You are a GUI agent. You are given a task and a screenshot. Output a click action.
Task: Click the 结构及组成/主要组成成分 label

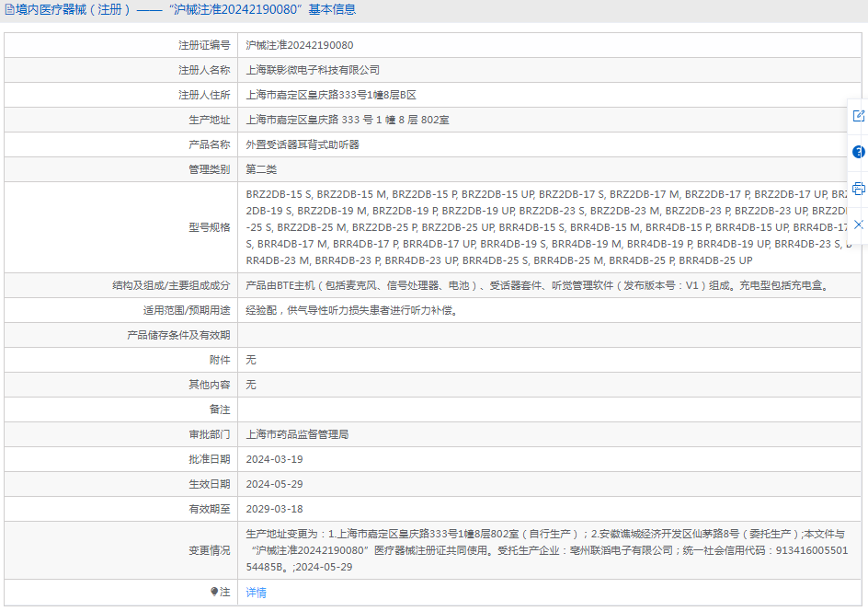click(x=171, y=286)
